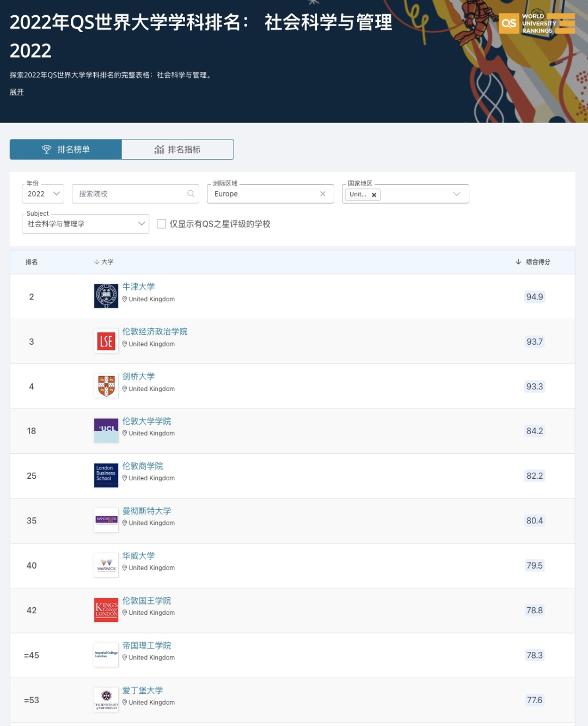Open the 伦敦大学学院 link

click(x=146, y=421)
